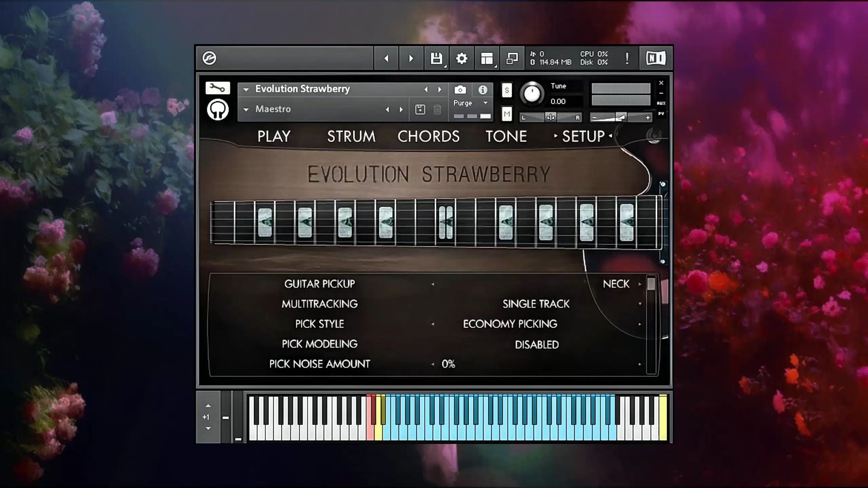Click the Pick Noise 0% value

448,364
